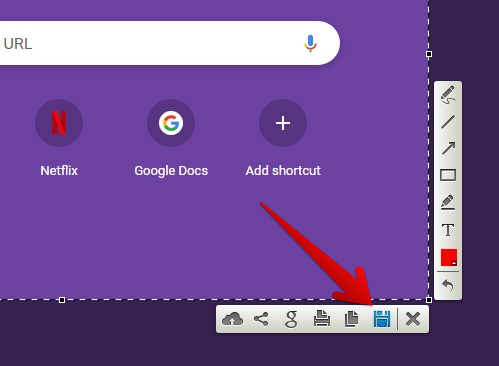499x366 pixels.
Task: Share screenshot on social networks
Action: coord(261,319)
